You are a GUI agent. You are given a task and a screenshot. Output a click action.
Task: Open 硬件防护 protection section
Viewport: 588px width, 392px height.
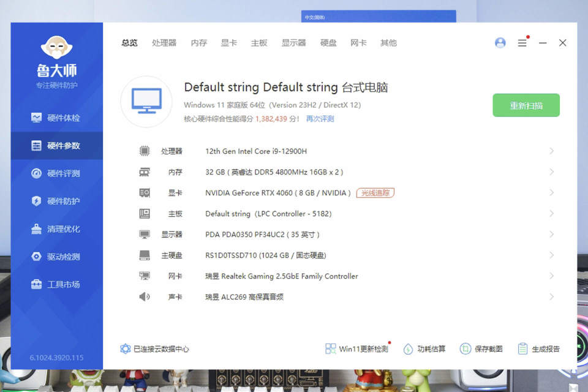coord(56,201)
